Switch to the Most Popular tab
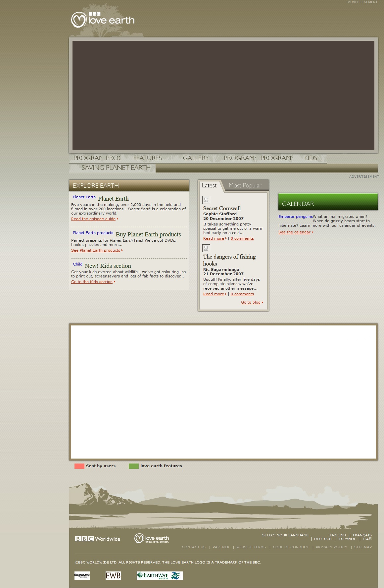This screenshot has height=588, width=384. point(245,186)
